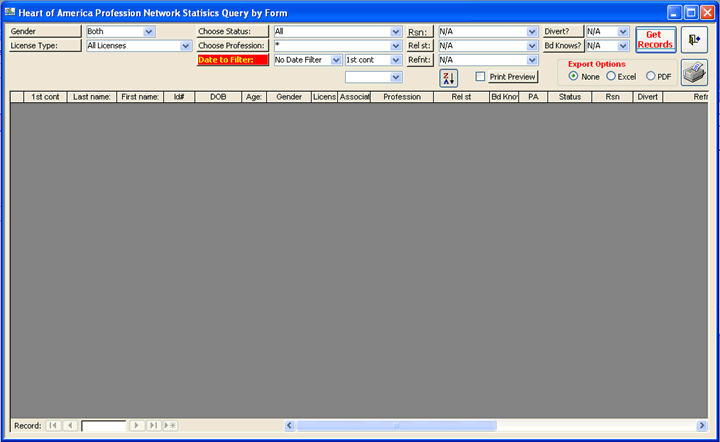Go to next record navigation button

pyautogui.click(x=137, y=426)
